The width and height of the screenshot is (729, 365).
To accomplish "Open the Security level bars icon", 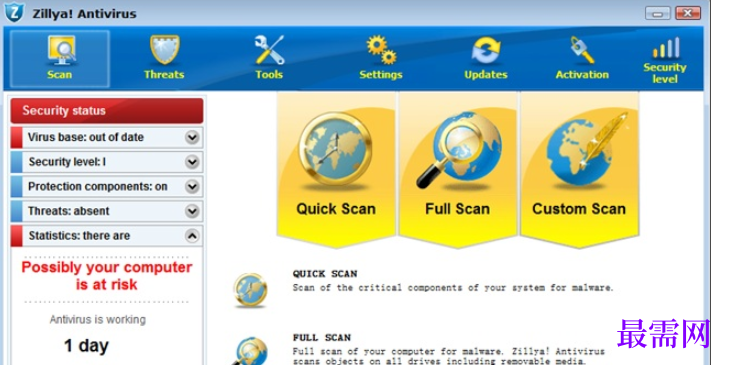I will click(665, 48).
